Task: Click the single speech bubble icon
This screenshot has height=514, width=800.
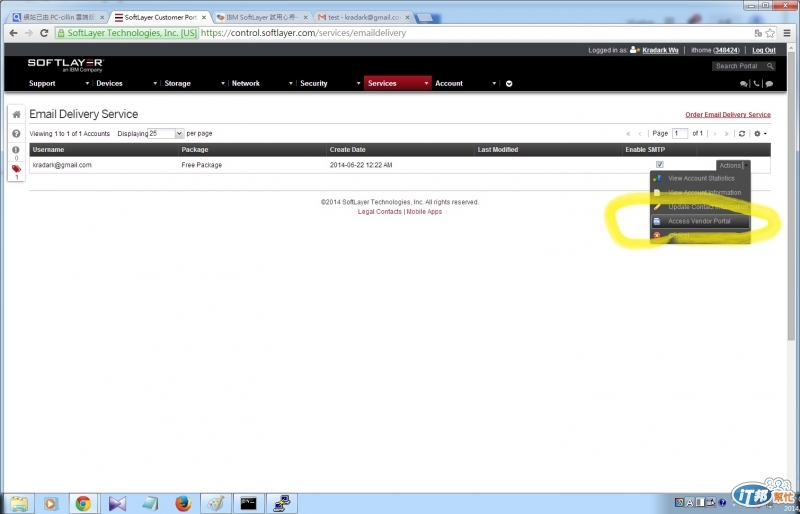Action: coord(769,84)
